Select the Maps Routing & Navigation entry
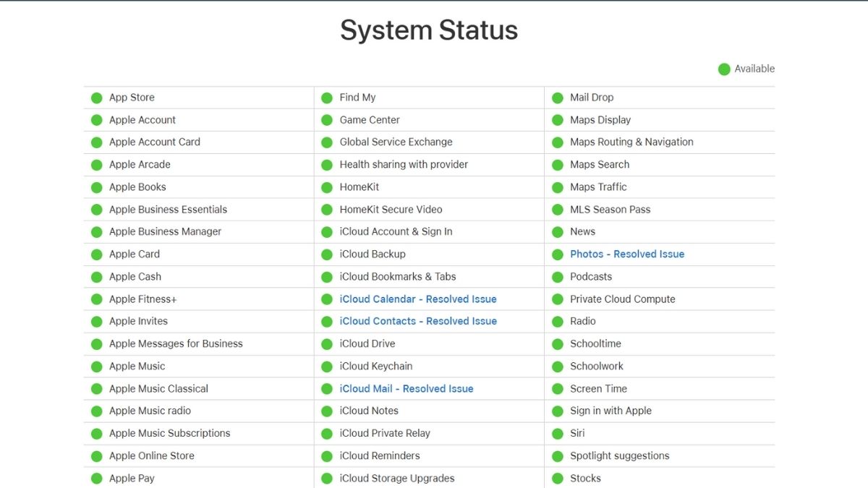The height and width of the screenshot is (488, 868). coord(631,142)
